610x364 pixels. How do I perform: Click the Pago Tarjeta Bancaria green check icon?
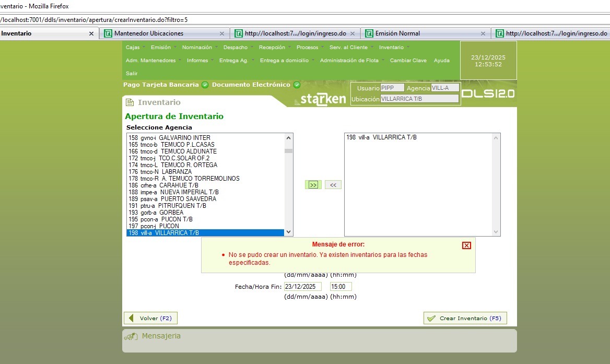[x=205, y=85]
